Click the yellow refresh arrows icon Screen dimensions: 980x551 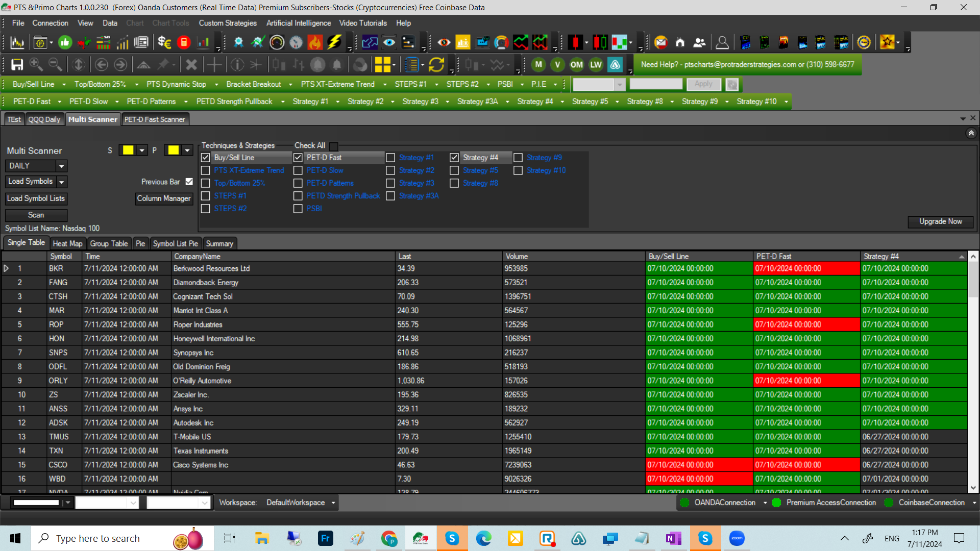pyautogui.click(x=436, y=65)
